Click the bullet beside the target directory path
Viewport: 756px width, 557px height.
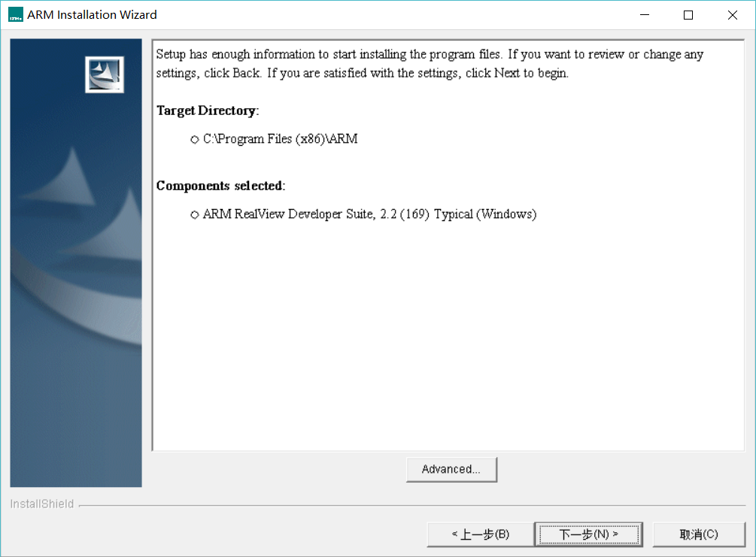(x=194, y=140)
